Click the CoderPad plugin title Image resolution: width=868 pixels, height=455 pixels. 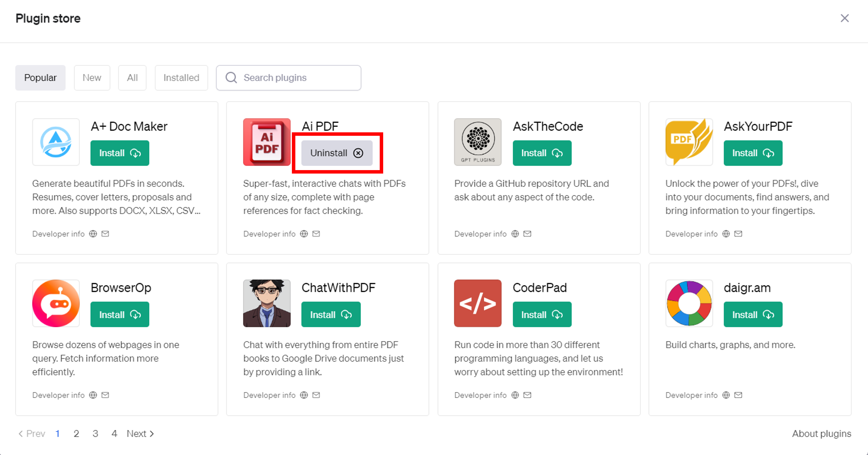coord(540,288)
